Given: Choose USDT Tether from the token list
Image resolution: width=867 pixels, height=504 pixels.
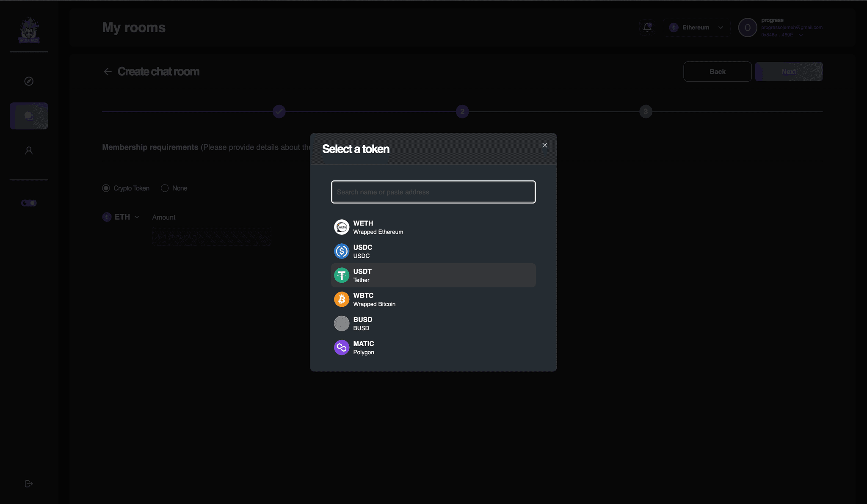Looking at the screenshot, I should click(x=433, y=275).
